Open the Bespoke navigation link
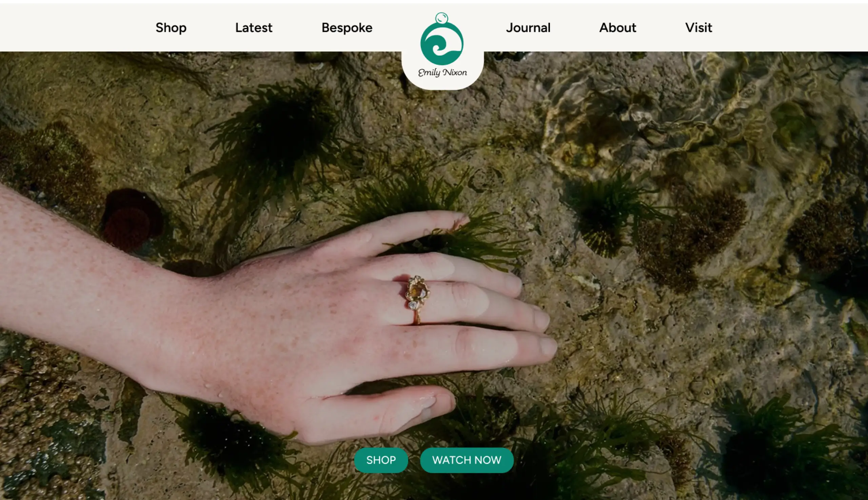Viewport: 868px width, 500px height. pyautogui.click(x=347, y=27)
